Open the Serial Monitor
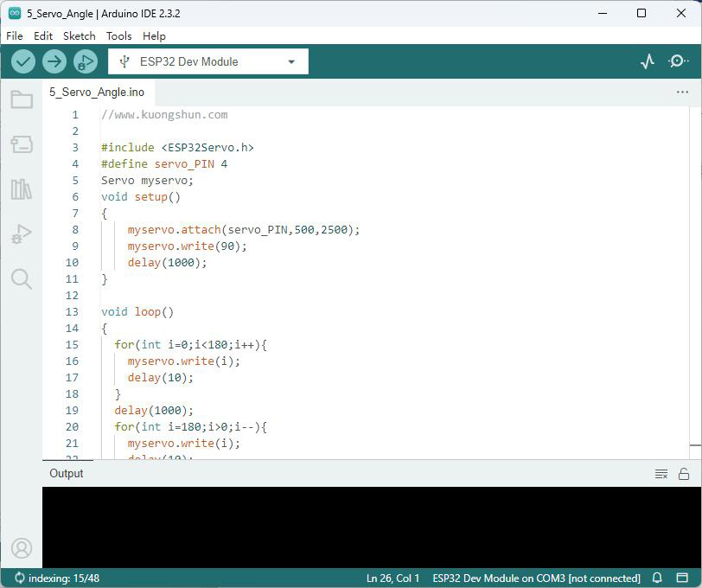This screenshot has height=588, width=702. point(679,61)
